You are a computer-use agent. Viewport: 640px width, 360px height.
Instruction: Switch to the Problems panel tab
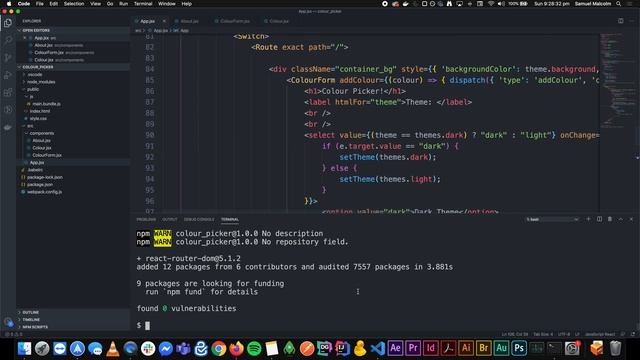tap(146, 219)
